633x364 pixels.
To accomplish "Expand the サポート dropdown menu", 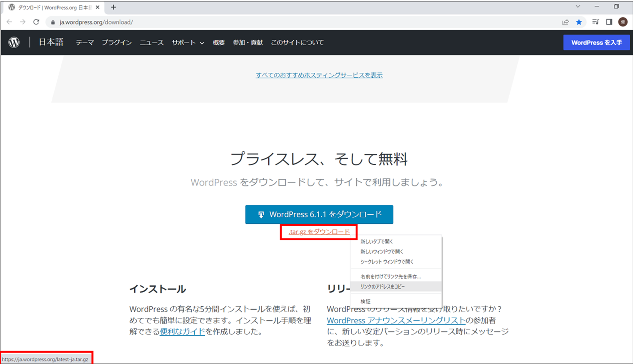I will pyautogui.click(x=188, y=43).
